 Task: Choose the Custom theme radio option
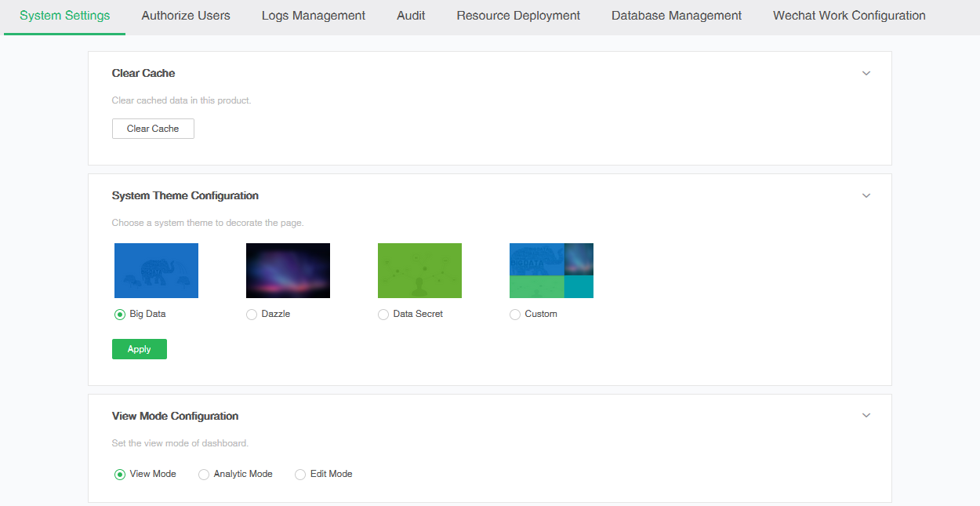coord(515,315)
